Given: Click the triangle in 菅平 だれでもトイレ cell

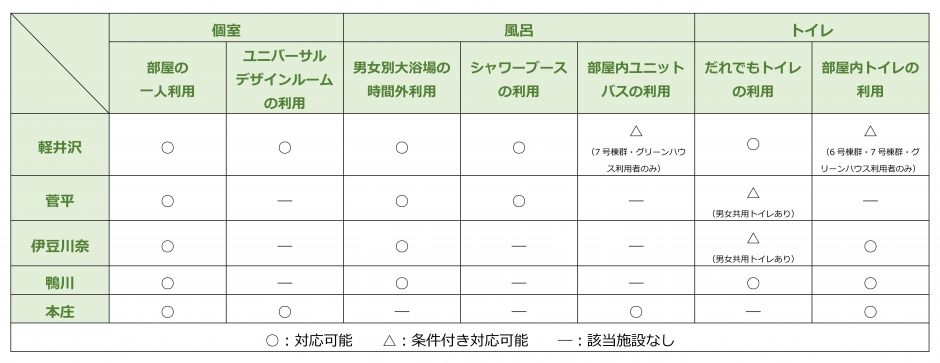Looking at the screenshot, I should [754, 193].
